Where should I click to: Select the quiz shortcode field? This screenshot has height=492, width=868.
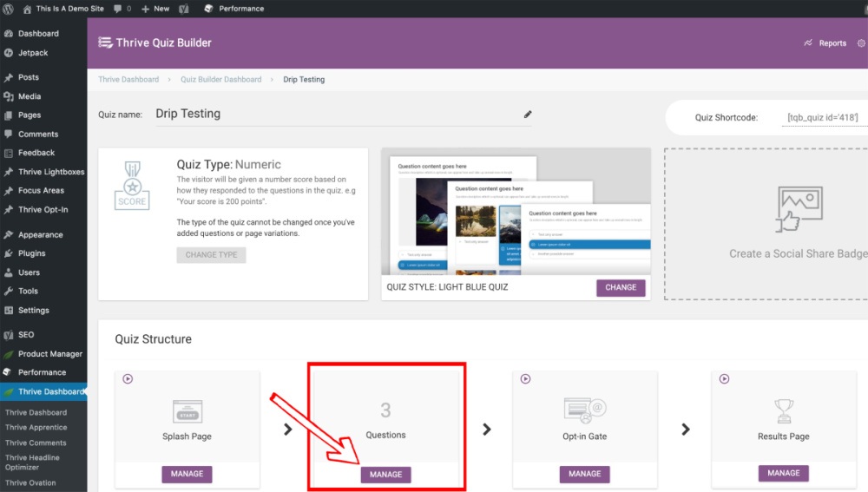pyautogui.click(x=824, y=117)
